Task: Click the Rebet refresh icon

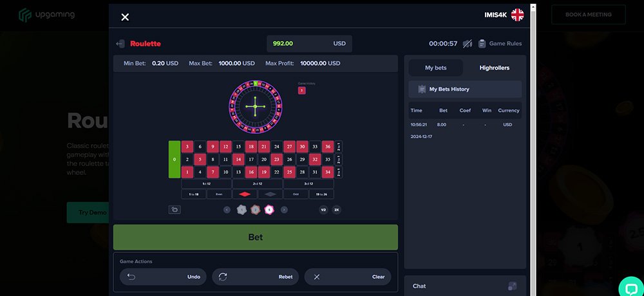Action: coord(223,277)
